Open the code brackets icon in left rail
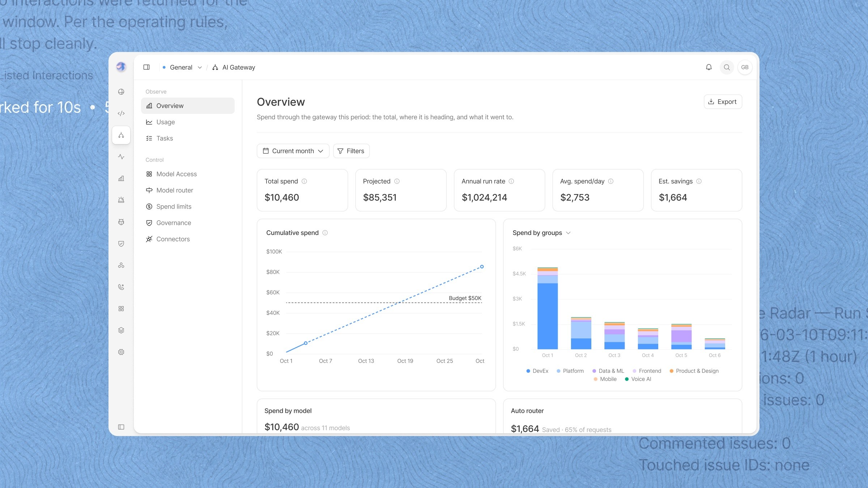 [121, 114]
